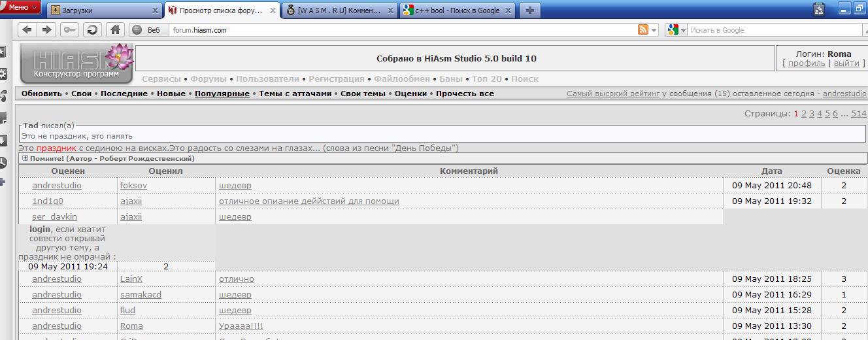Open the closed tabs trash icon
This screenshot has width=868, height=340.
818,9
